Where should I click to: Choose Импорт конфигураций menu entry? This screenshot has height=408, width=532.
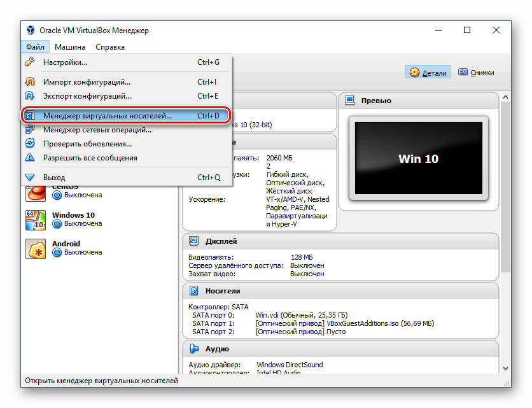127,82
